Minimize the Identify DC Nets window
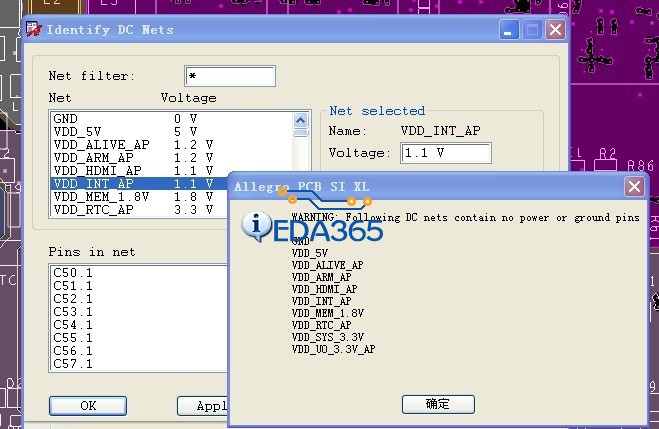The height and width of the screenshot is (429, 659). pos(509,30)
